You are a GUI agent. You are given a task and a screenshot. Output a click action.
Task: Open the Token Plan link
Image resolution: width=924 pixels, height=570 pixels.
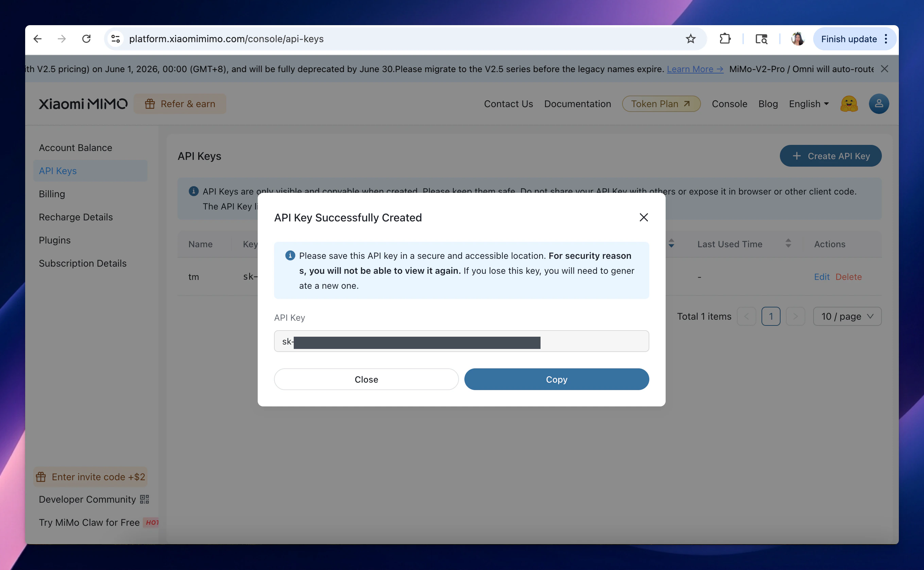point(661,104)
